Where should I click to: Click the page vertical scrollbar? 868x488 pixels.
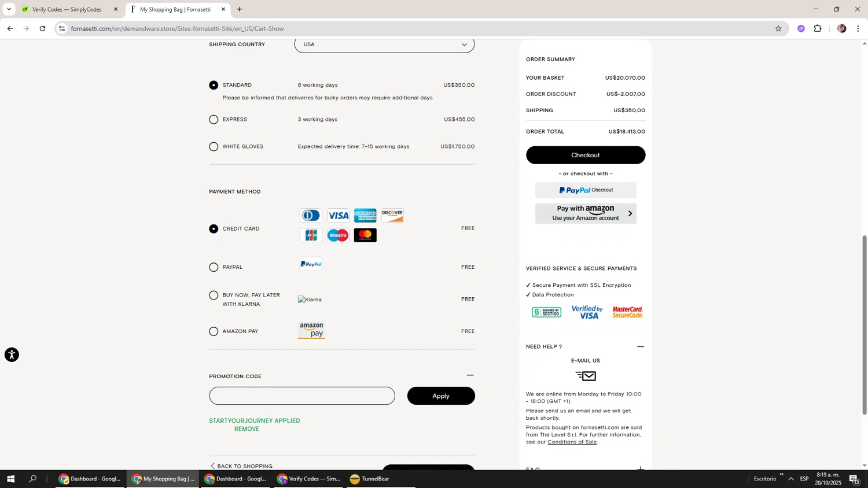tap(865, 325)
